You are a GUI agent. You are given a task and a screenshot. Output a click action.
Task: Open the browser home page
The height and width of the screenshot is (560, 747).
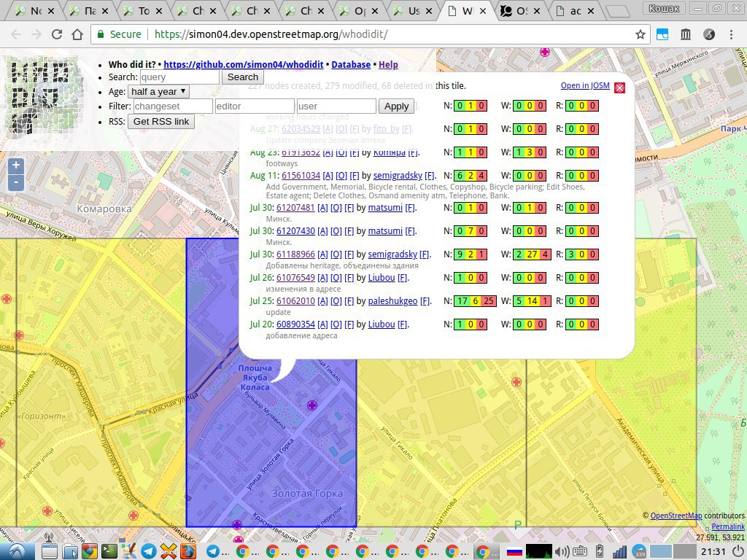(77, 34)
